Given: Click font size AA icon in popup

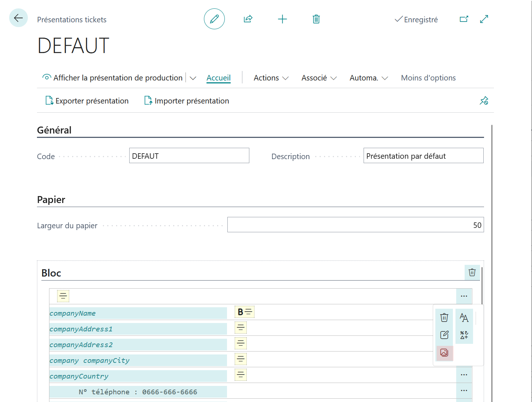Looking at the screenshot, I should tap(464, 318).
